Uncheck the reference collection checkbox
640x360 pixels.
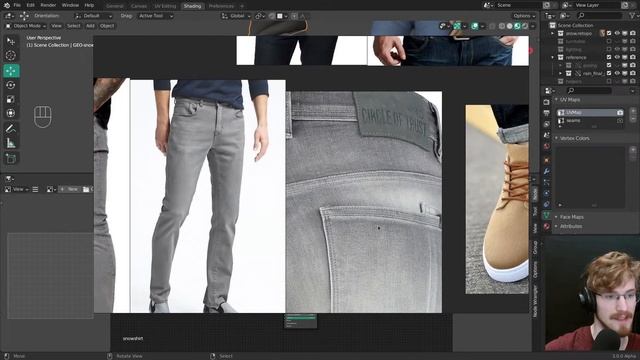(x=609, y=58)
